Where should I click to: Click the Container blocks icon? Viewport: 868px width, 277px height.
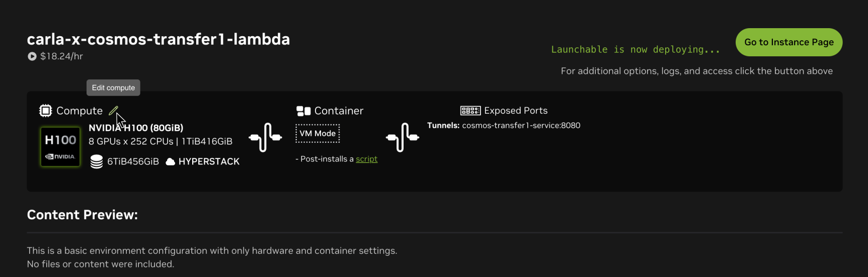click(x=303, y=111)
